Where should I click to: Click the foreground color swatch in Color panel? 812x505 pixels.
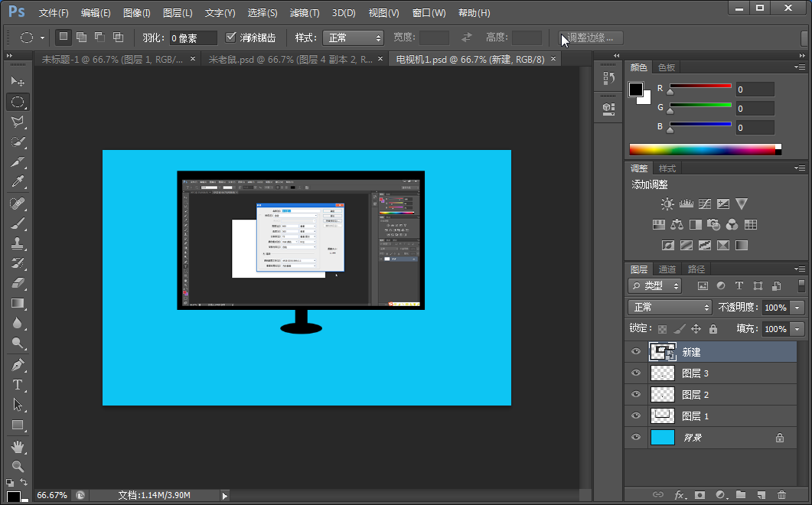636,90
